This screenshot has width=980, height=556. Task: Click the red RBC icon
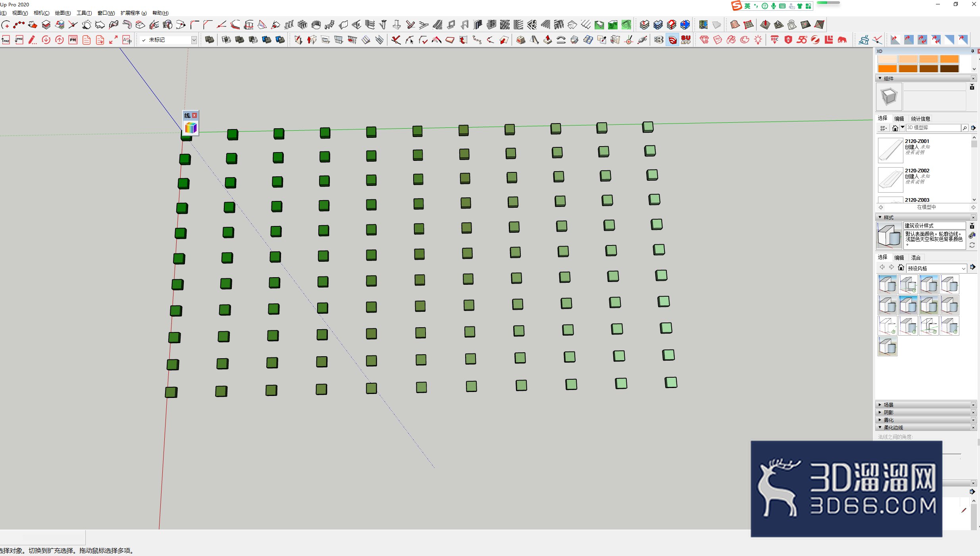tap(774, 40)
